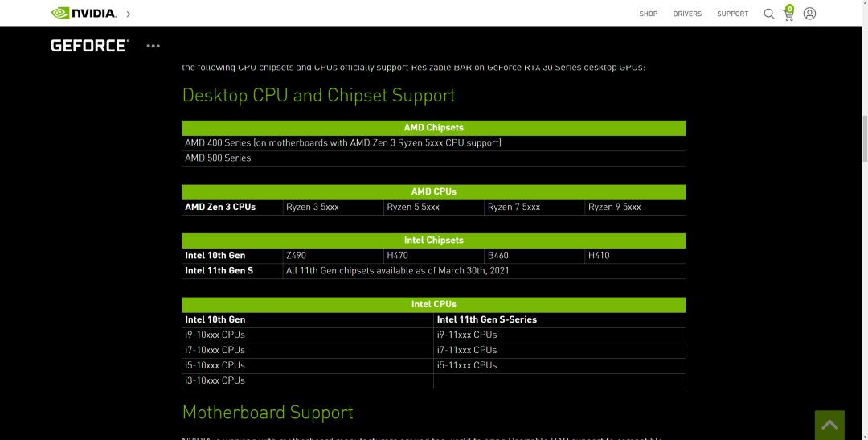Click the AMD 500 Series row
This screenshot has height=440, width=868.
coord(433,158)
